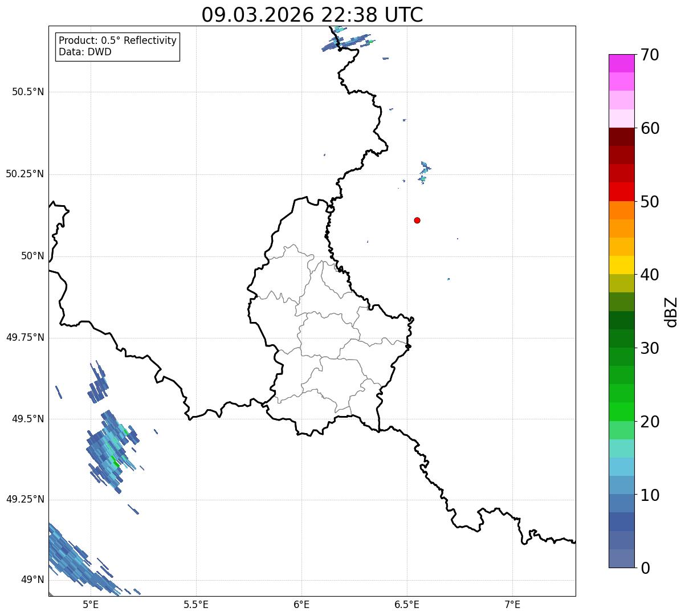Click the 5.5°E longitude label
The image size is (685, 616).
pos(196,604)
